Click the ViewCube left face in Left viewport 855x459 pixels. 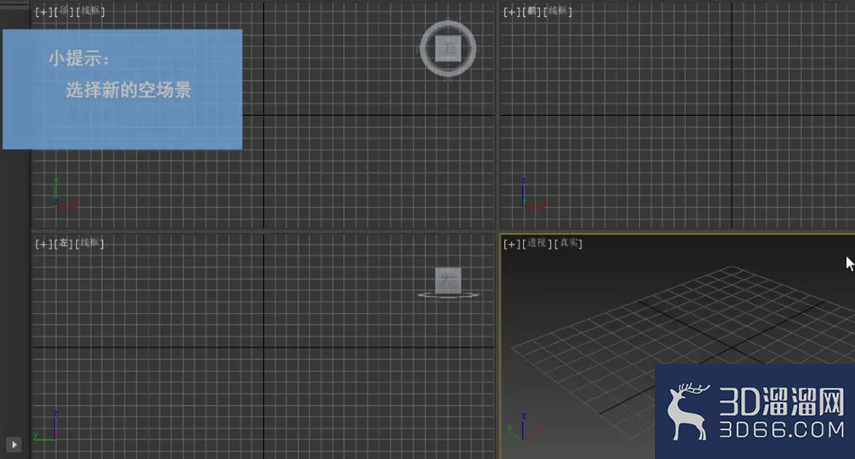point(448,280)
